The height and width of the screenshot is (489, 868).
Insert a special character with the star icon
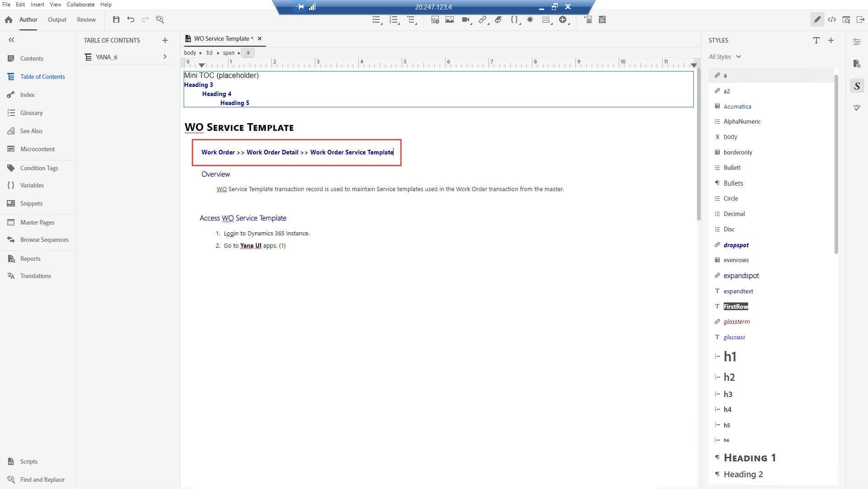(530, 20)
